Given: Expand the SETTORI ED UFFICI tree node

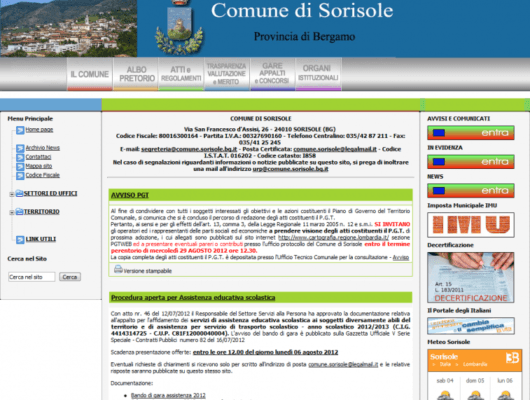Looking at the screenshot, I should coord(12,194).
